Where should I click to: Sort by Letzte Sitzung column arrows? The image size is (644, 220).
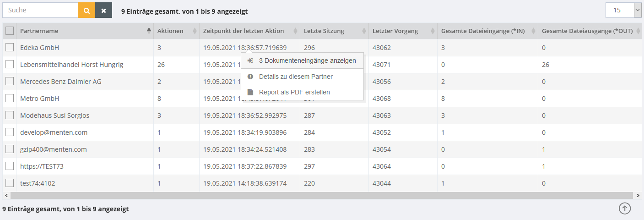[364, 31]
